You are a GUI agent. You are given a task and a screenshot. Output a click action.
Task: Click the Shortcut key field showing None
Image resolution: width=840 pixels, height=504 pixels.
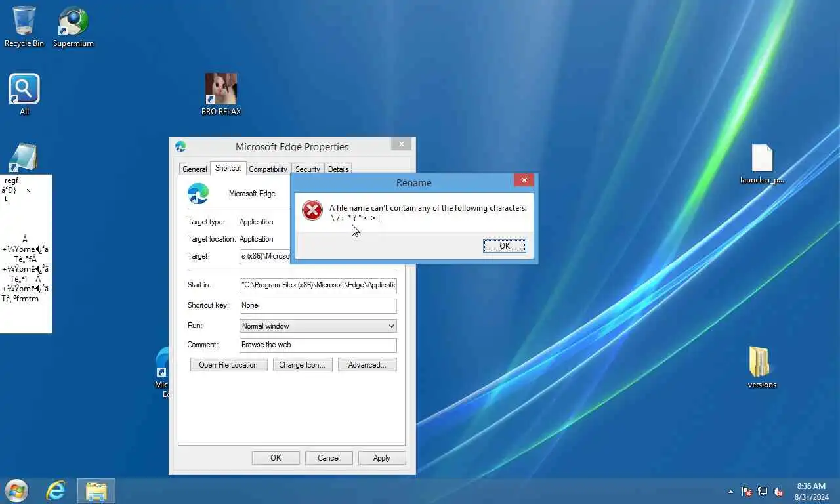(x=318, y=306)
